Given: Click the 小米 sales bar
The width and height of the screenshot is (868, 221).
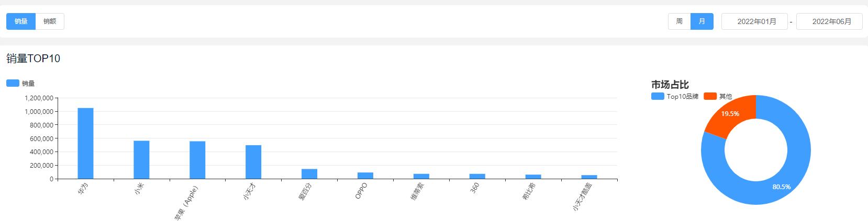Looking at the screenshot, I should [x=141, y=160].
